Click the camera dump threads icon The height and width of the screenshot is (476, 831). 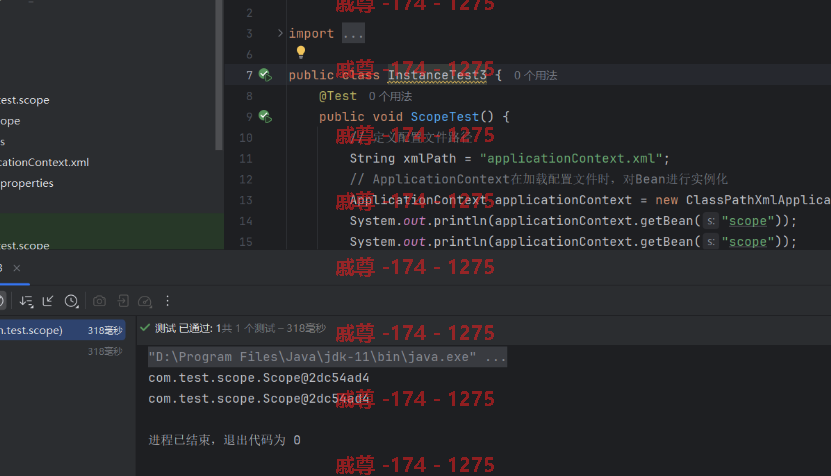99,301
